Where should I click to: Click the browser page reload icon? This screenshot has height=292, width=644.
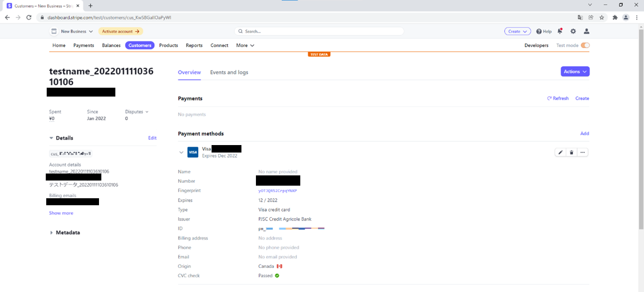click(x=29, y=17)
